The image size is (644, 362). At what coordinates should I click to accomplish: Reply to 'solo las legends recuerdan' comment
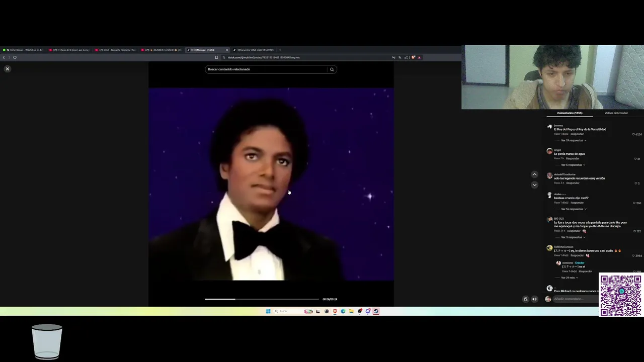click(x=573, y=183)
